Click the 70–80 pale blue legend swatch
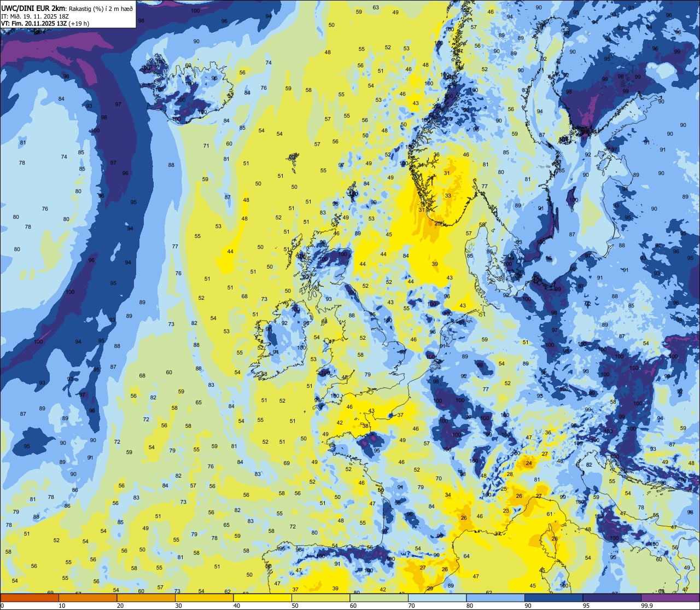Screen dimensions: 700x610 [x=437, y=597]
